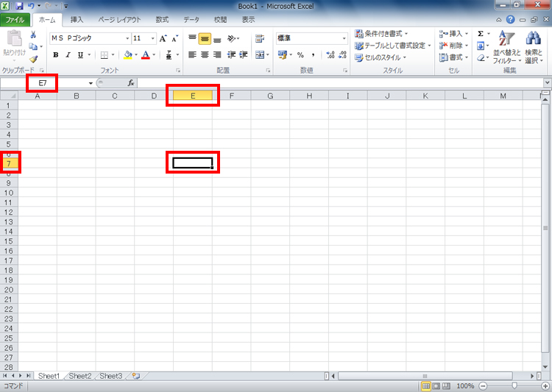Open the font size dropdown showing 11
Image resolution: width=552 pixels, height=392 pixels.
(x=153, y=38)
